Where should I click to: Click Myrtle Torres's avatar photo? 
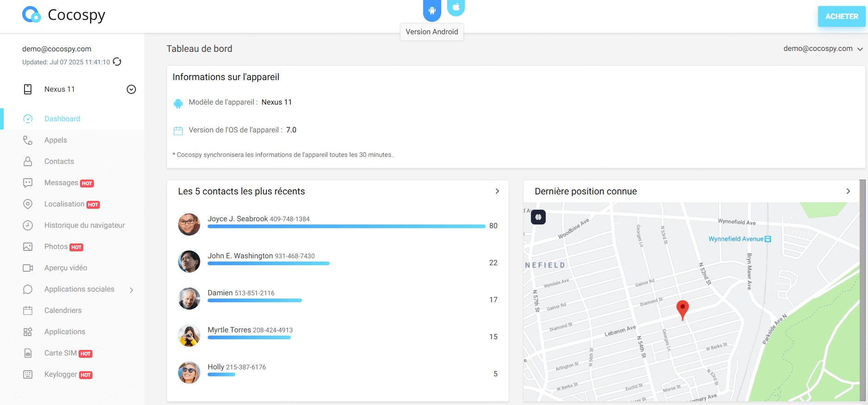tap(189, 336)
